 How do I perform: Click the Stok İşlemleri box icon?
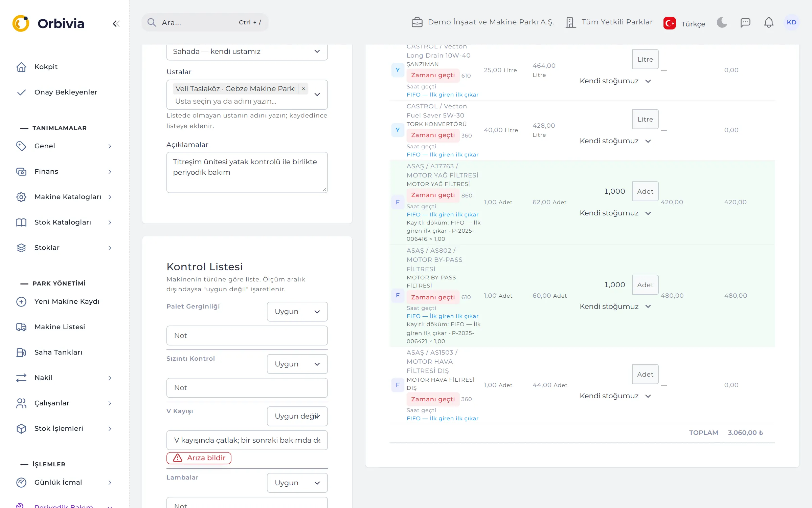(x=21, y=428)
